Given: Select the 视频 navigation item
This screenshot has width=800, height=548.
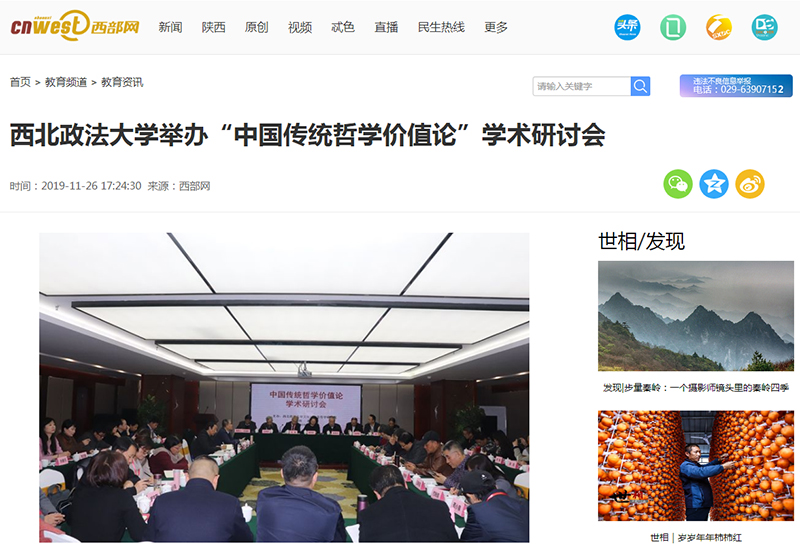Looking at the screenshot, I should pyautogui.click(x=299, y=27).
